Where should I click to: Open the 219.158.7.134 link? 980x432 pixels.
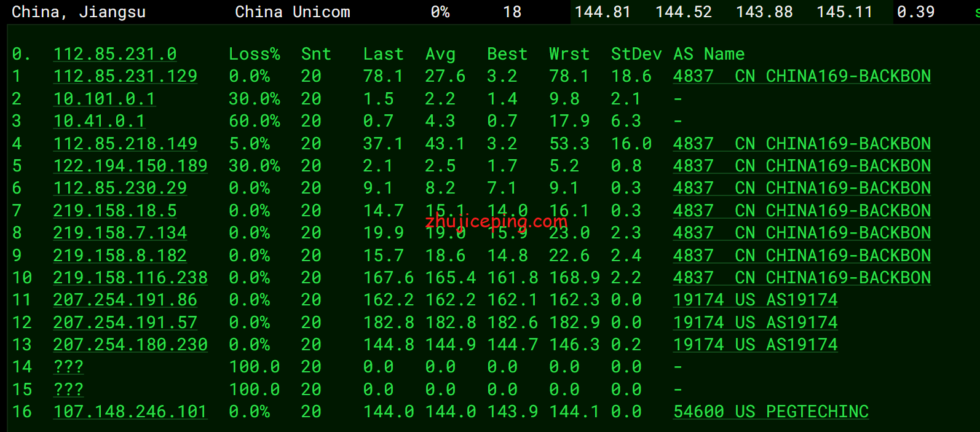[120, 233]
